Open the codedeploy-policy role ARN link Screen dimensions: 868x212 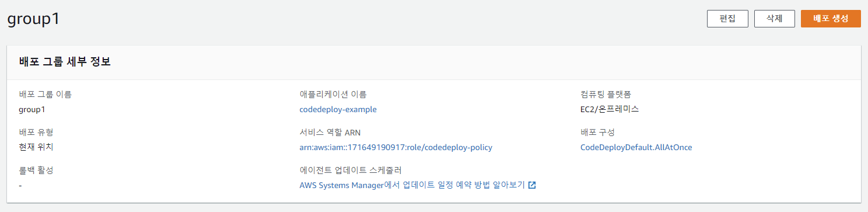pos(395,147)
